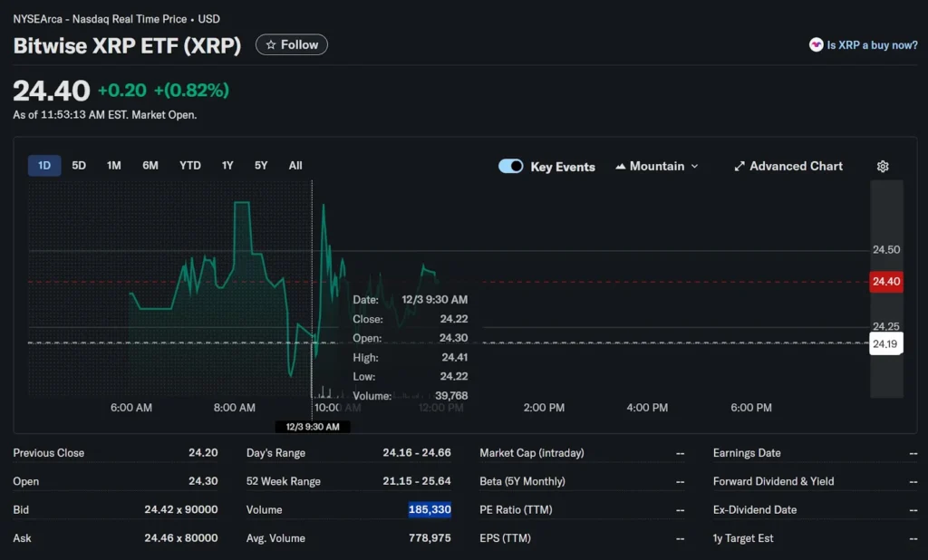Open the All time range tab
Image resolution: width=928 pixels, height=560 pixels.
[x=295, y=166]
